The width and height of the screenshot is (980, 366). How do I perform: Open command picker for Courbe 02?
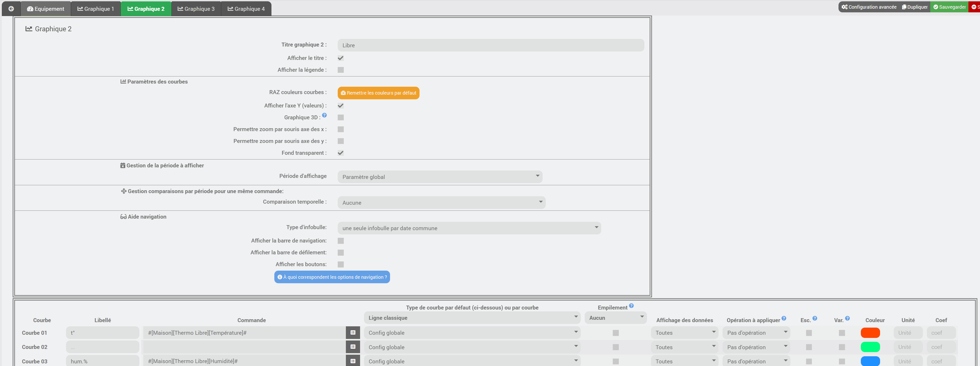click(353, 347)
